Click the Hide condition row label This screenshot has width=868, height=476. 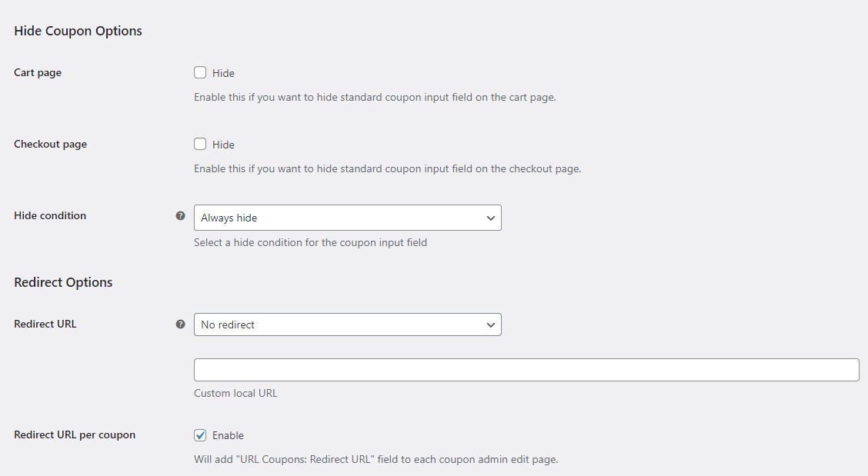click(x=49, y=216)
